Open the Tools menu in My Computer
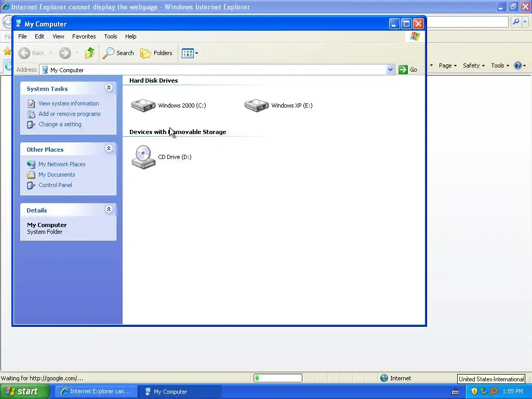Viewport: 532px width, 399px height. [x=110, y=36]
